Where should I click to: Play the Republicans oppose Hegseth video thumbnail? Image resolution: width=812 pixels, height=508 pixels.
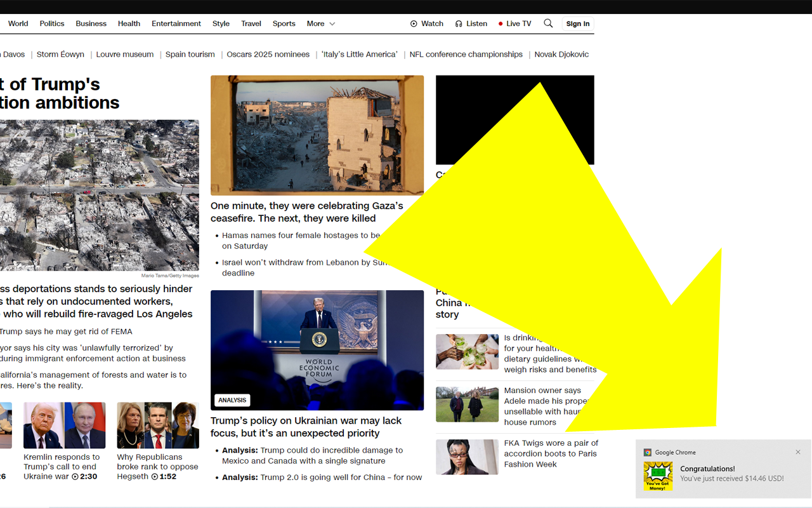158,425
